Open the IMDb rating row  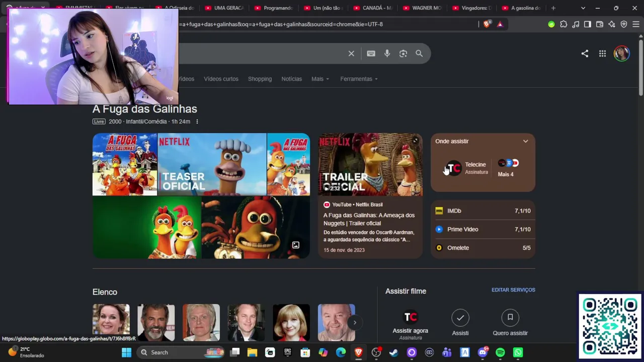(x=482, y=211)
